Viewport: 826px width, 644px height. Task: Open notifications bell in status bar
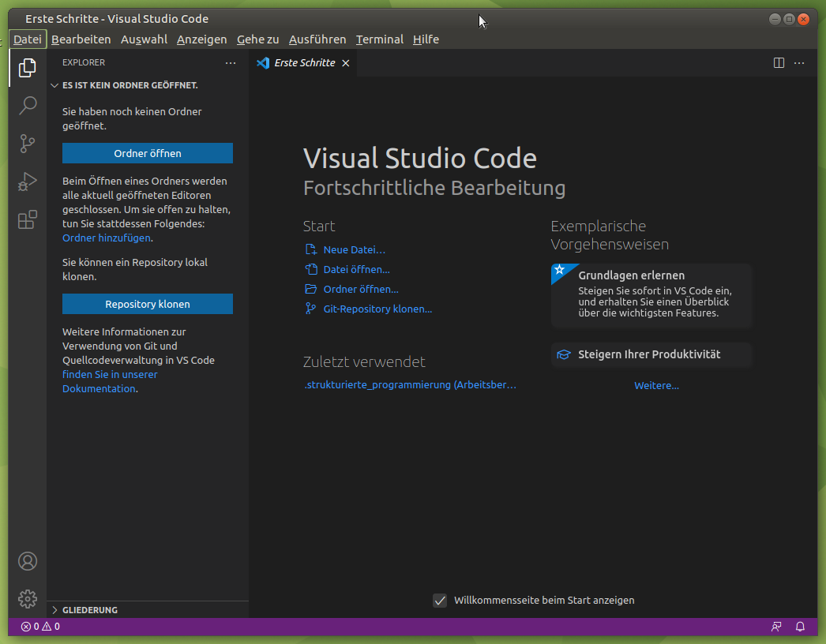pyautogui.click(x=800, y=627)
